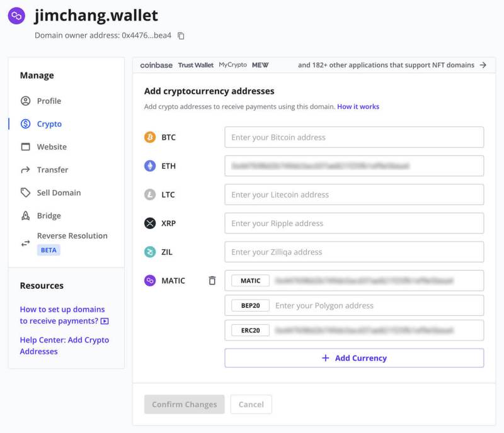Viewport: 504px width, 433px height.
Task: Click the Add Currency button
Action: tap(354, 358)
